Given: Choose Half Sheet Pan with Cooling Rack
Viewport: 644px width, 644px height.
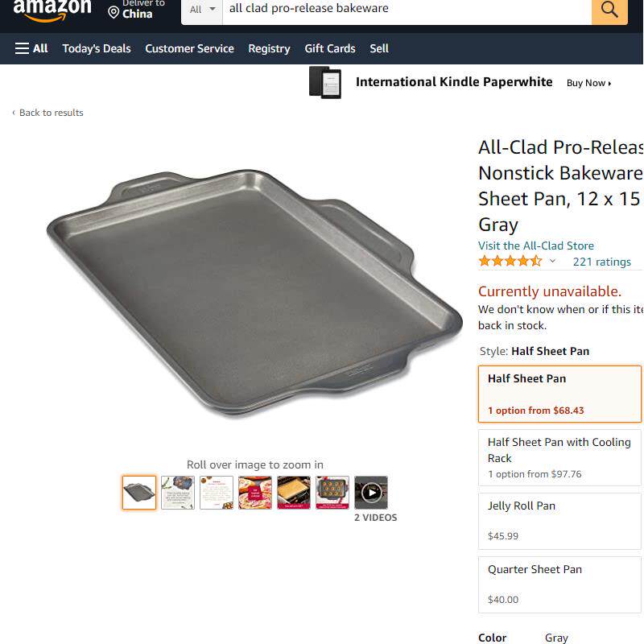Looking at the screenshot, I should tap(559, 457).
